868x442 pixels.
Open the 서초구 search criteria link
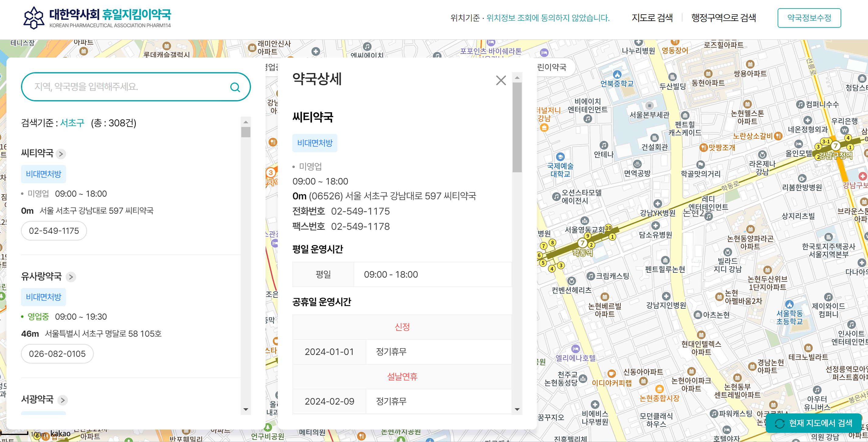(72, 123)
